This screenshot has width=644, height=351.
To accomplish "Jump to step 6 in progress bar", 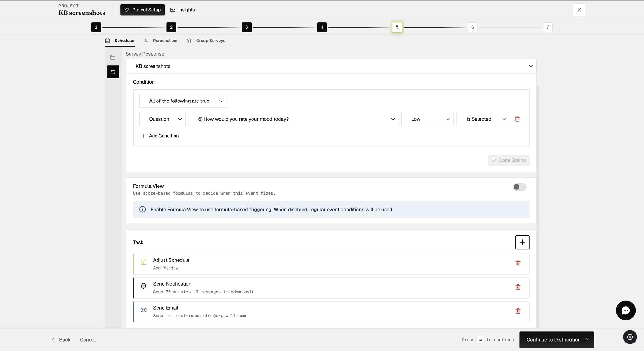I will click(x=472, y=27).
